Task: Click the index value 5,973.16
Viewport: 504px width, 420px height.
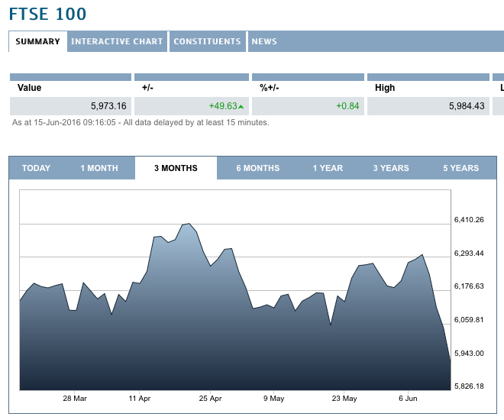Action: 108,106
